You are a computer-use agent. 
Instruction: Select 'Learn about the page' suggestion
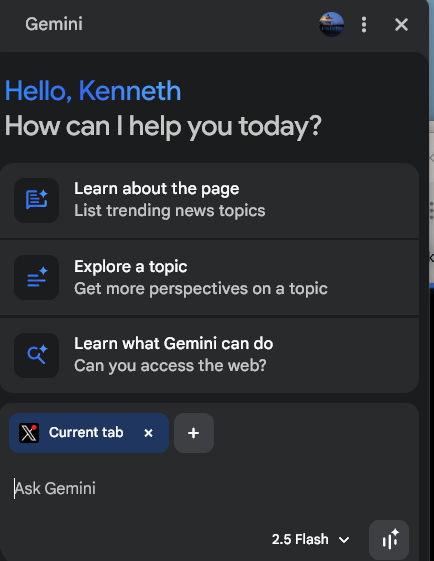coord(209,200)
